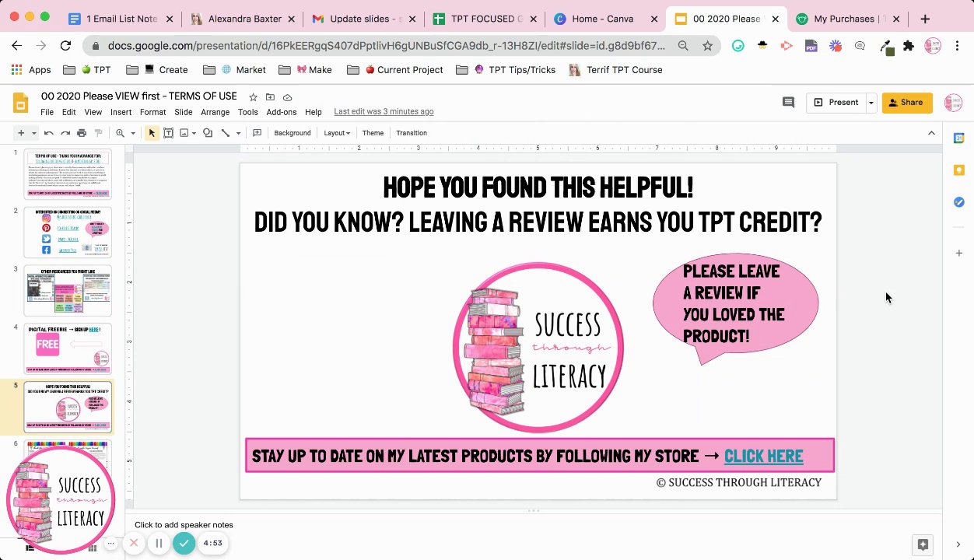Click the Paint format roller icon

click(x=98, y=133)
